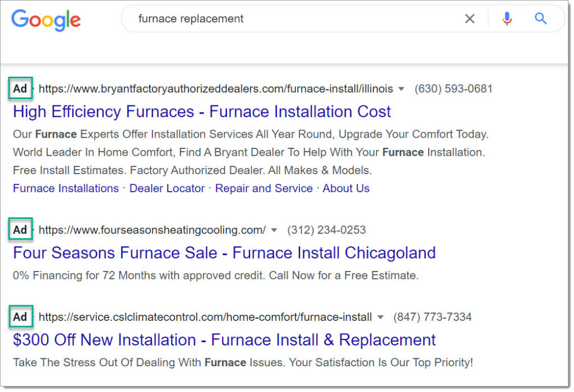574x392 pixels.
Task: Open the arrow next to fourseasonsheatingcooling.com
Action: 274,230
